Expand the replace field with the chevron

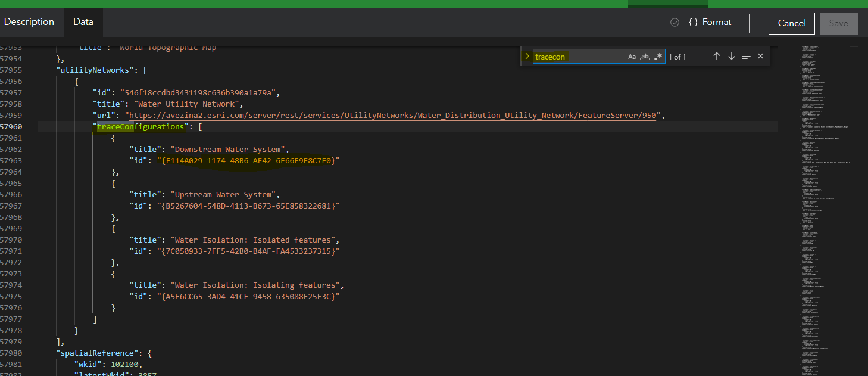tap(527, 56)
